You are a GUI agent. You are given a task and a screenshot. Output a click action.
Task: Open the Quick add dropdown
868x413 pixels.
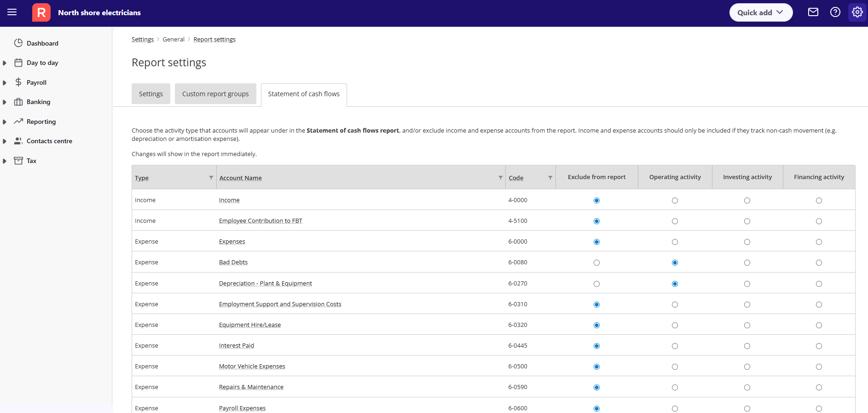click(761, 12)
